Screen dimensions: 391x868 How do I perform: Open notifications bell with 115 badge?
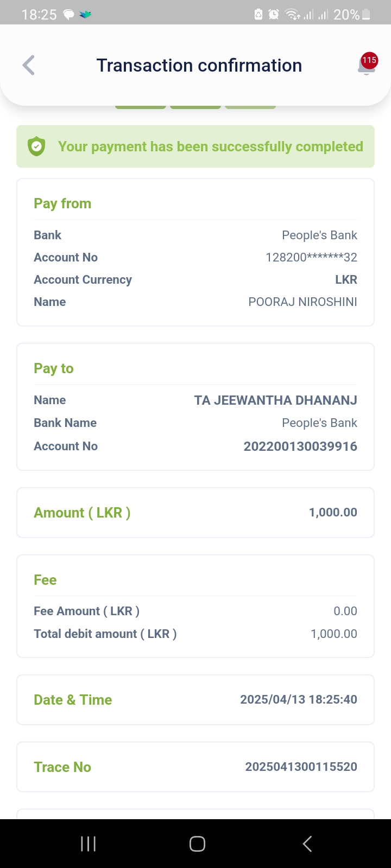pos(367,65)
